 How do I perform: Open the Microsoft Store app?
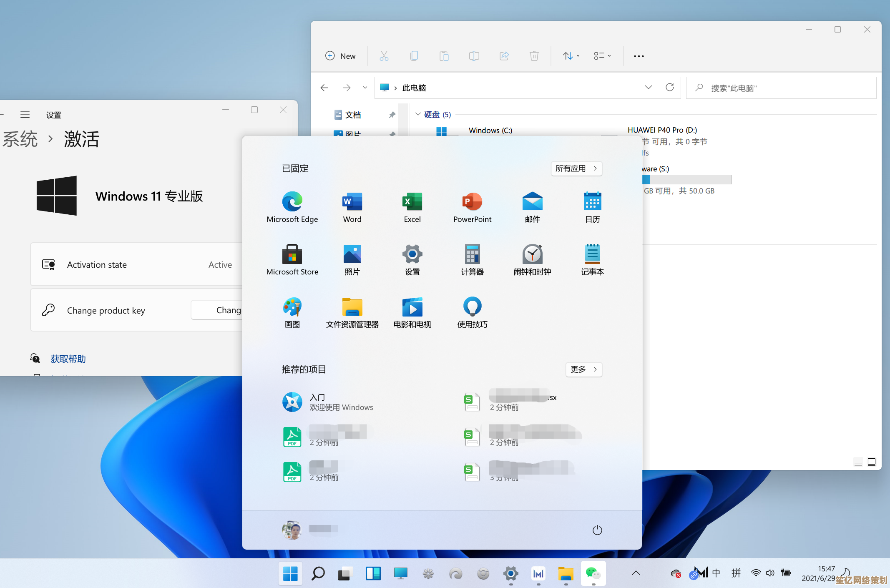coord(292,259)
